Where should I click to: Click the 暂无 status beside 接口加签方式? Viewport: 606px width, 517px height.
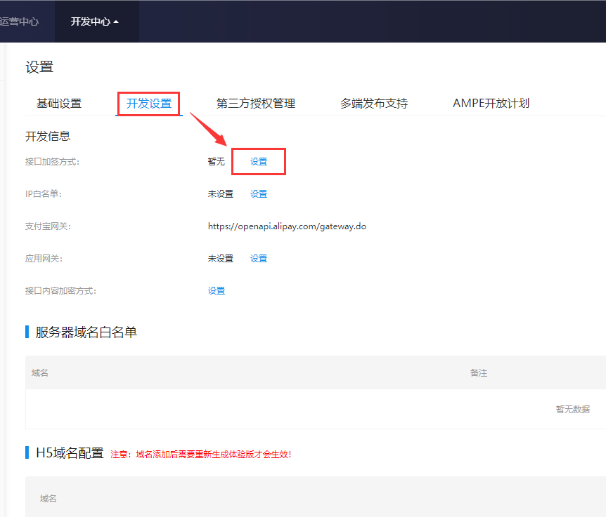216,161
